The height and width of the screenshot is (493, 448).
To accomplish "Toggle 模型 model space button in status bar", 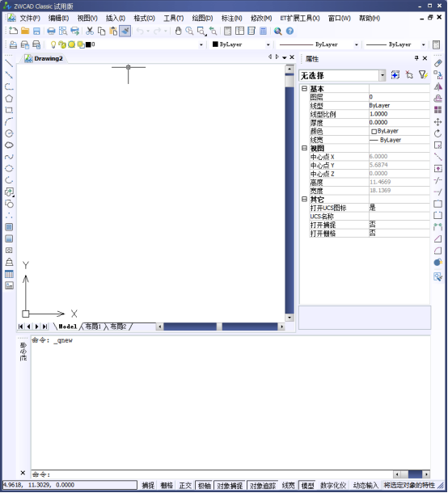I will point(307,485).
